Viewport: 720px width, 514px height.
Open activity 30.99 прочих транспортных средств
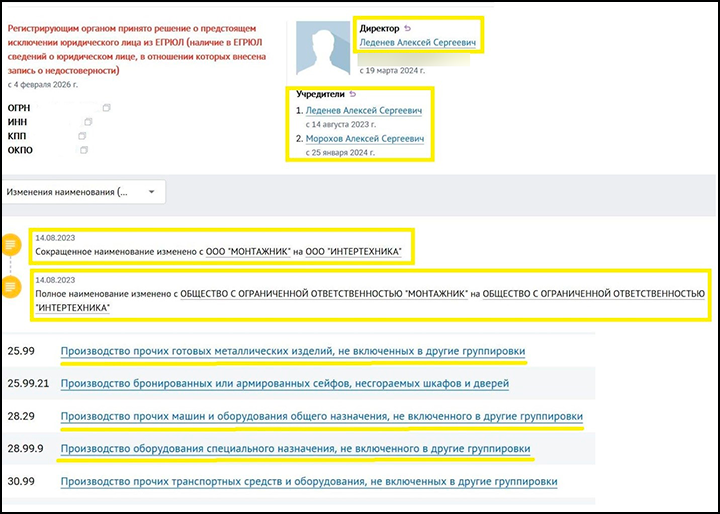[308, 482]
